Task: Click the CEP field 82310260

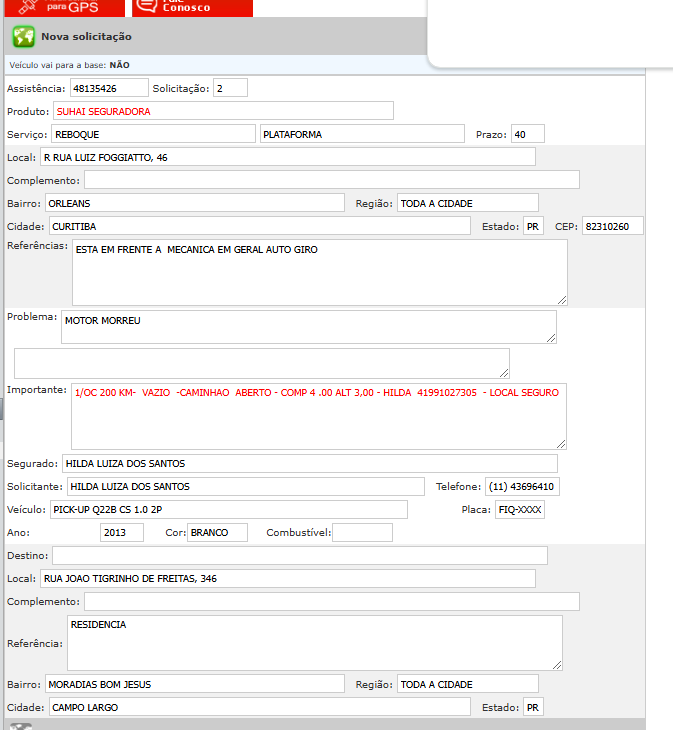Action: pyautogui.click(x=612, y=226)
